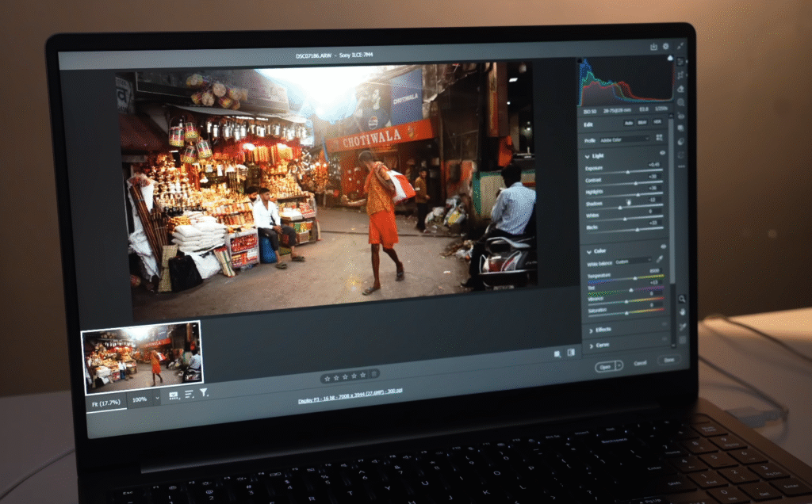Select the Hand tool icon

tap(682, 312)
